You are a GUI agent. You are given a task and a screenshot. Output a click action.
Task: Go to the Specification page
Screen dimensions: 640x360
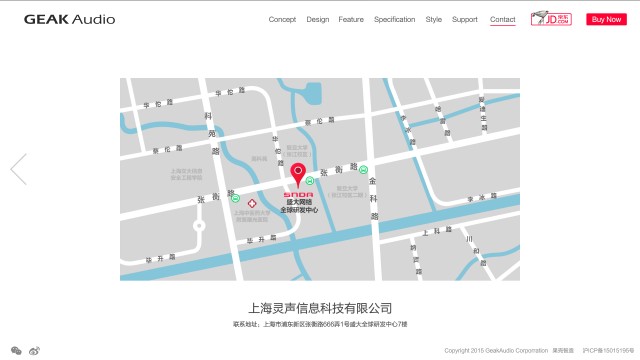(x=395, y=19)
